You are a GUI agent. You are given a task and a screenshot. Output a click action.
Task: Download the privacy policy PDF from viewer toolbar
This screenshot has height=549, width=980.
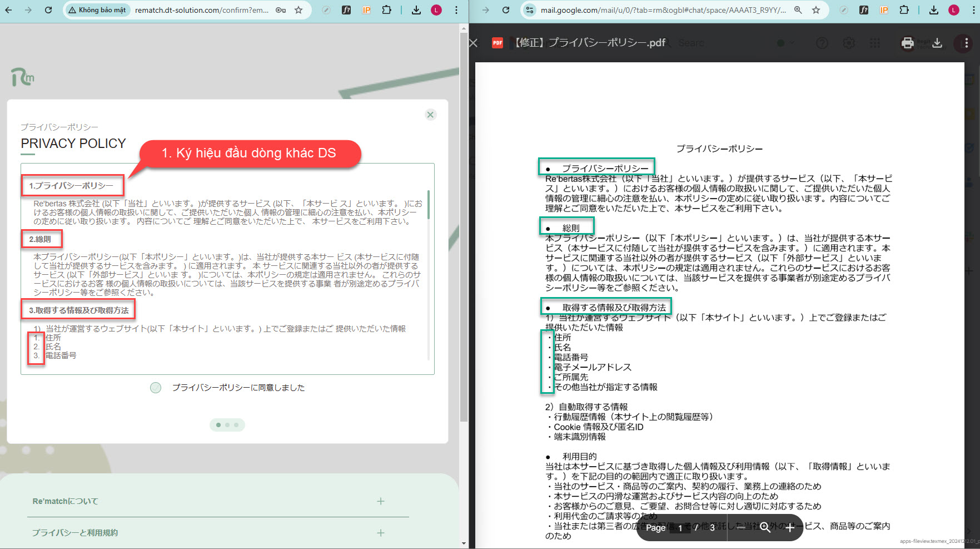click(937, 43)
